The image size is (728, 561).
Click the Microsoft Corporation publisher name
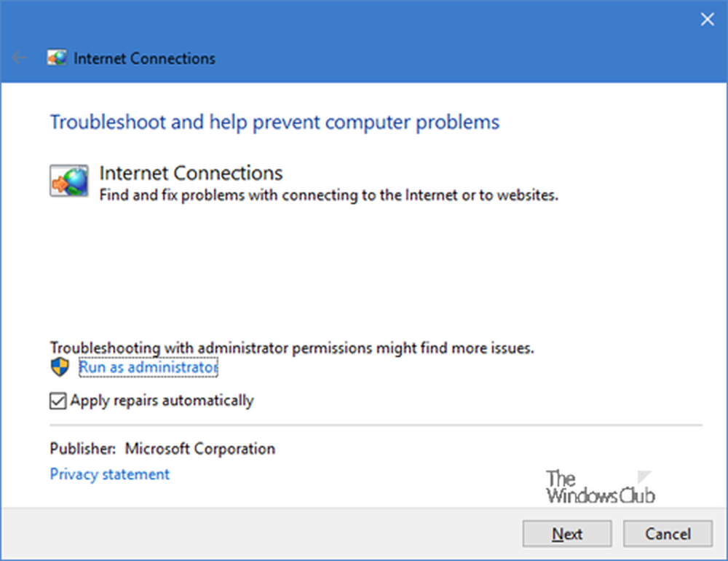(x=200, y=449)
